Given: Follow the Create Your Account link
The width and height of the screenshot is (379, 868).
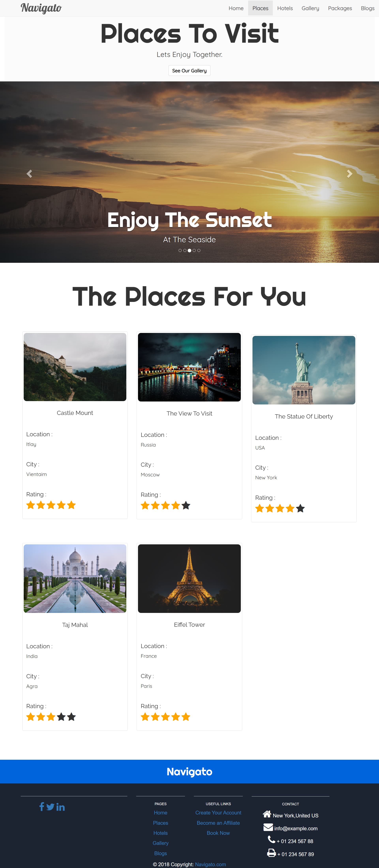Looking at the screenshot, I should coord(218,813).
